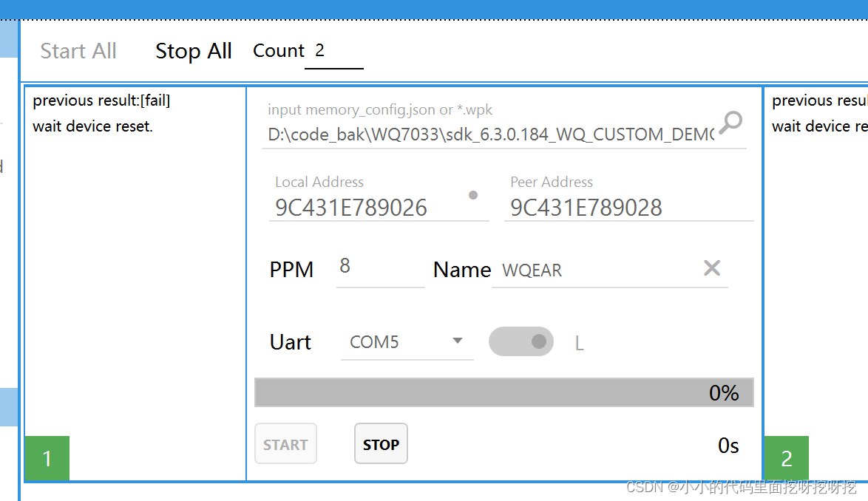Click the green device badge labeled 1

47,458
